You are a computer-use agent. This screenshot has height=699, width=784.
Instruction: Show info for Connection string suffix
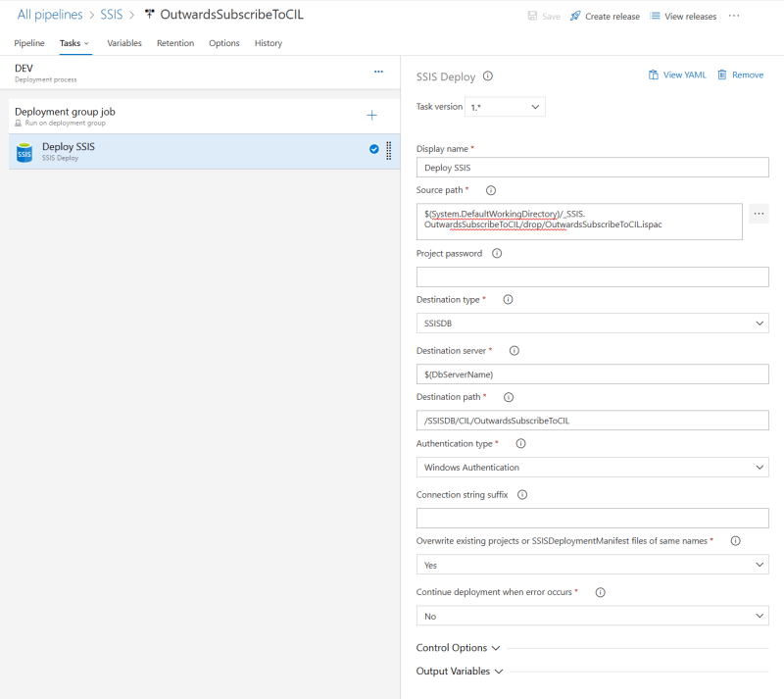pyautogui.click(x=522, y=495)
